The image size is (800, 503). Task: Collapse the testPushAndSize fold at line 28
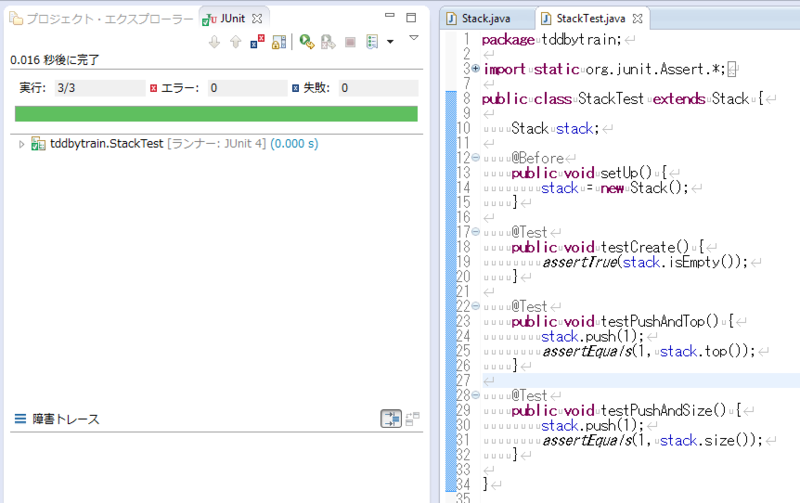click(476, 395)
